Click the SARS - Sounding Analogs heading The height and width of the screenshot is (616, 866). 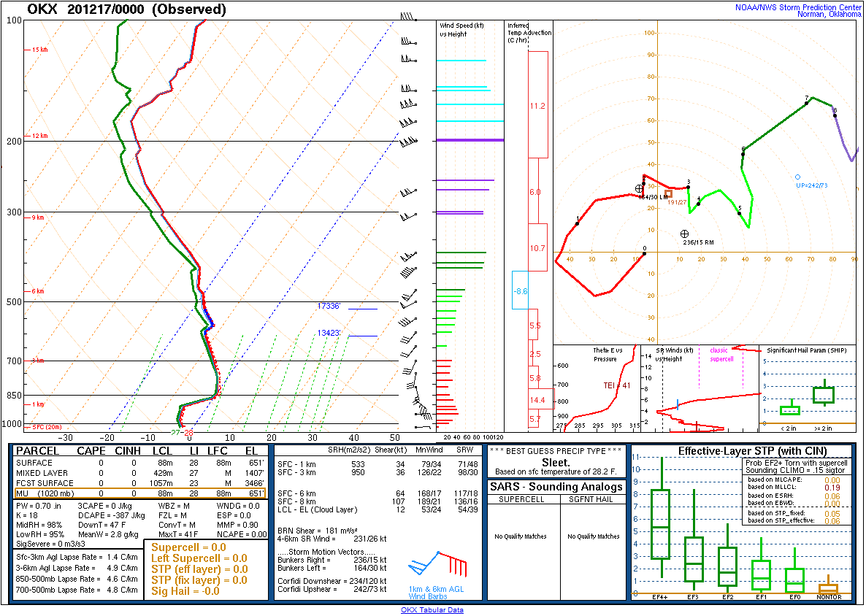pyautogui.click(x=556, y=487)
